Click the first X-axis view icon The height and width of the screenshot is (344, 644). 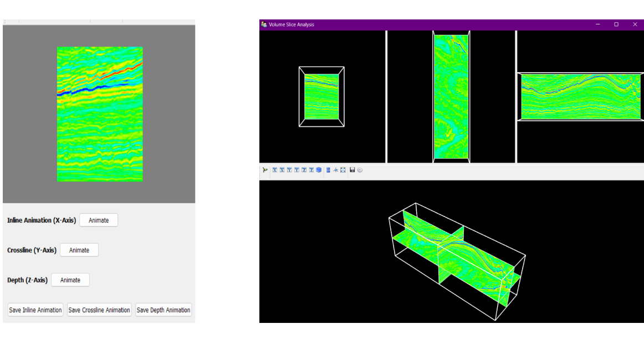tap(275, 170)
